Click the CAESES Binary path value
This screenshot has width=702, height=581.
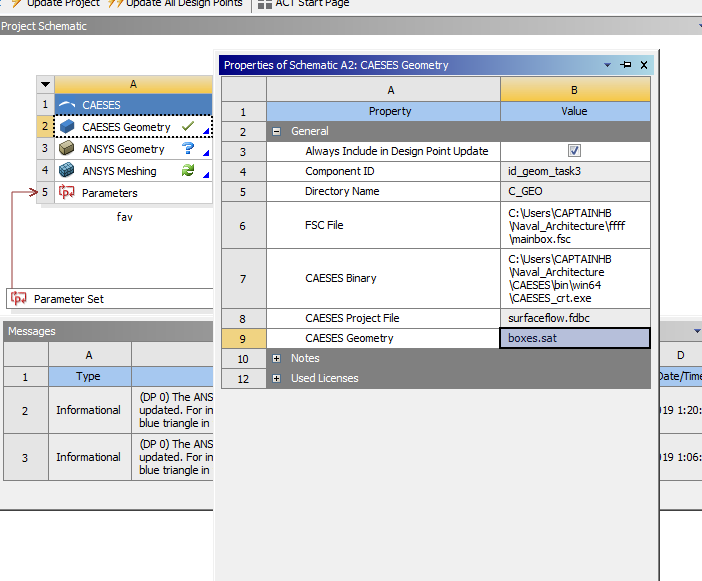tap(575, 278)
